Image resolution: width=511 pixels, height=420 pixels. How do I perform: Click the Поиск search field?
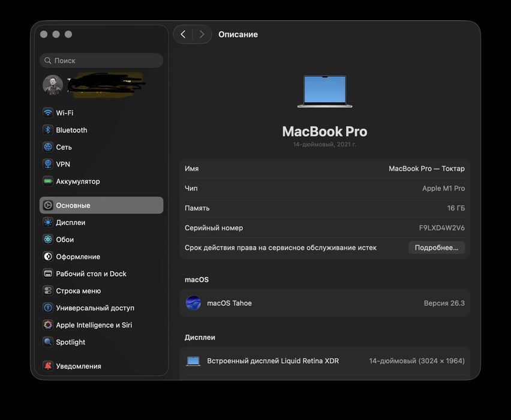coord(101,61)
